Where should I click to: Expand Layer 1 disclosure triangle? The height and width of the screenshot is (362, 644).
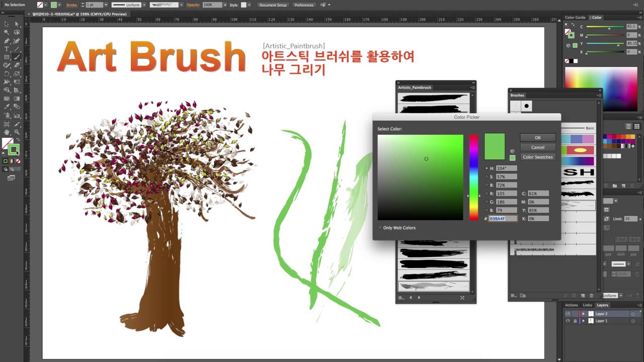584,321
